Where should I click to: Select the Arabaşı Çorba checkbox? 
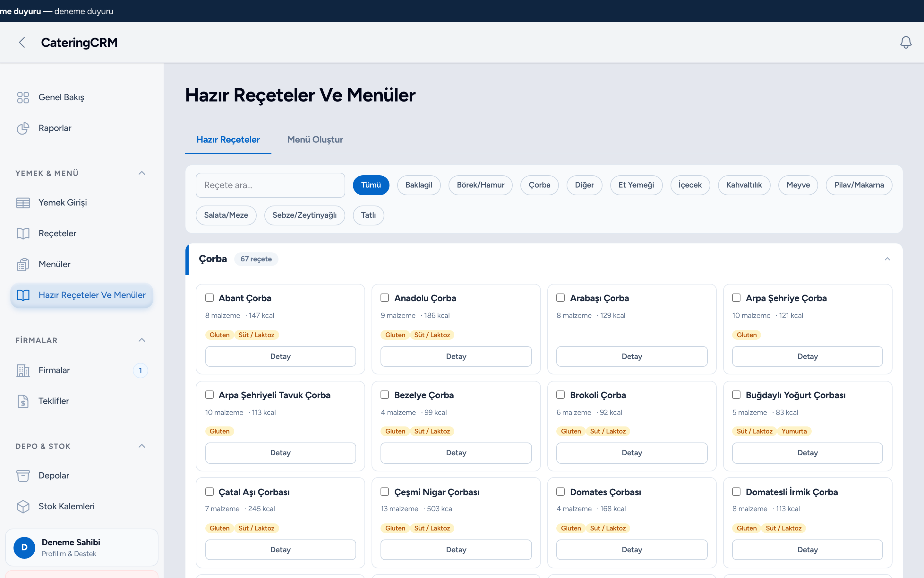point(560,298)
